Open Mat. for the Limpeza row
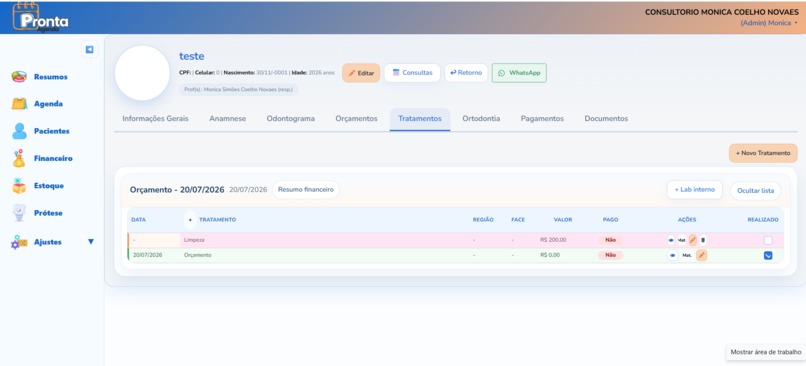The image size is (806, 366). (682, 240)
